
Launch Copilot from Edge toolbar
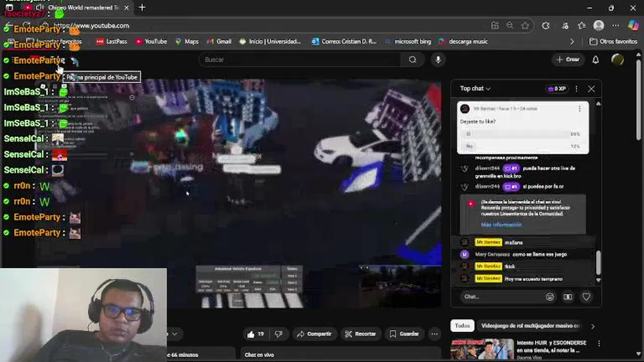pyautogui.click(x=633, y=26)
